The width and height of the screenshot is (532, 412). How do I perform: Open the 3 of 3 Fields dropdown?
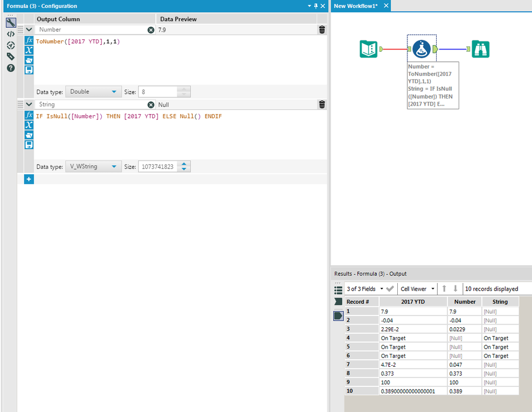click(365, 289)
